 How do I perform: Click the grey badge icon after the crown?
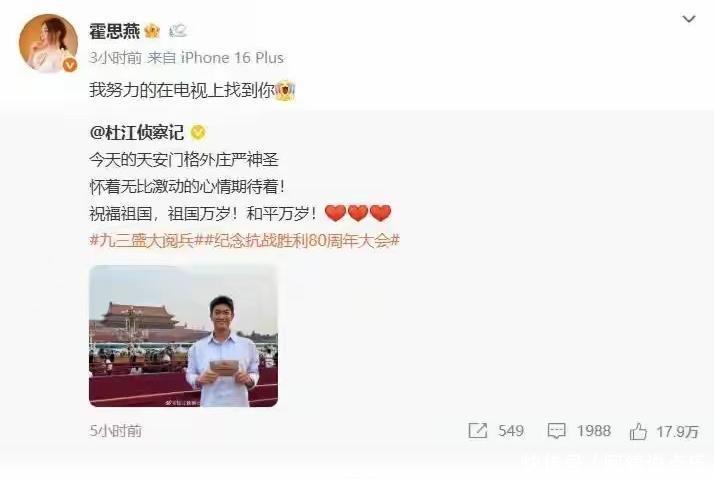click(x=178, y=31)
